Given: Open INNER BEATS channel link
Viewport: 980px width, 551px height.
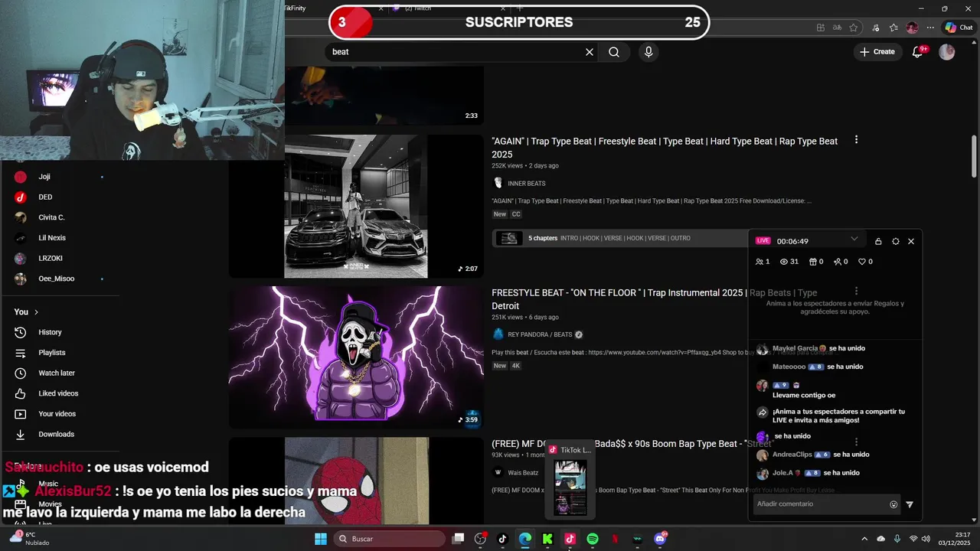Looking at the screenshot, I should pyautogui.click(x=526, y=184).
